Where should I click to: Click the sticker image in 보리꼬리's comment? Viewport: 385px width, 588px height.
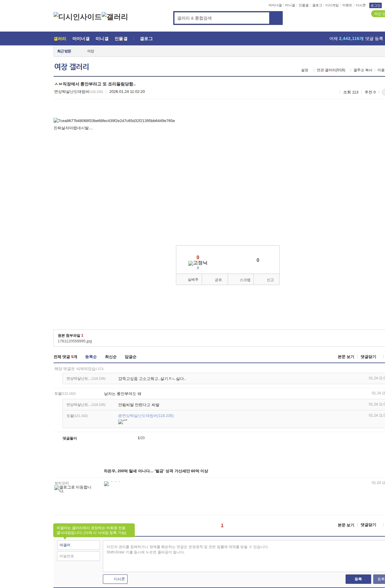click(112, 483)
